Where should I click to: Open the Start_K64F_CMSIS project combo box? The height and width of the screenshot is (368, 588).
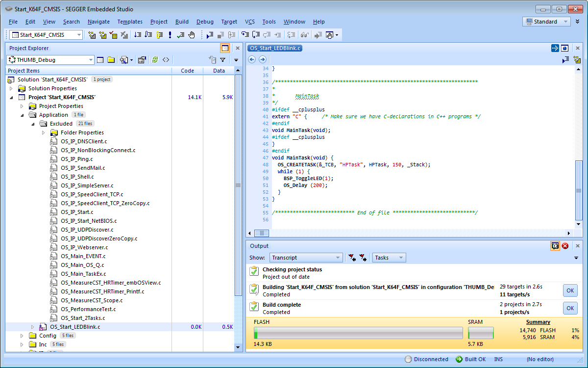point(47,35)
